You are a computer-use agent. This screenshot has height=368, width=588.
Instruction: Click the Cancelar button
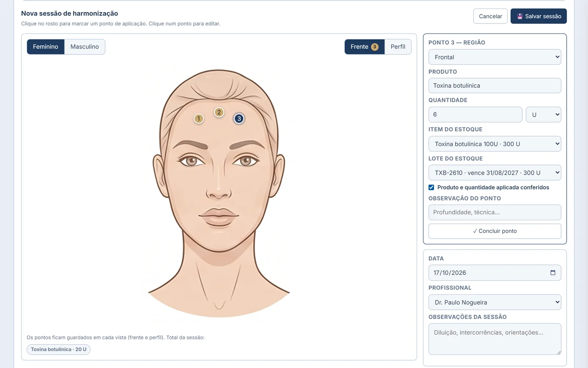pyautogui.click(x=490, y=16)
